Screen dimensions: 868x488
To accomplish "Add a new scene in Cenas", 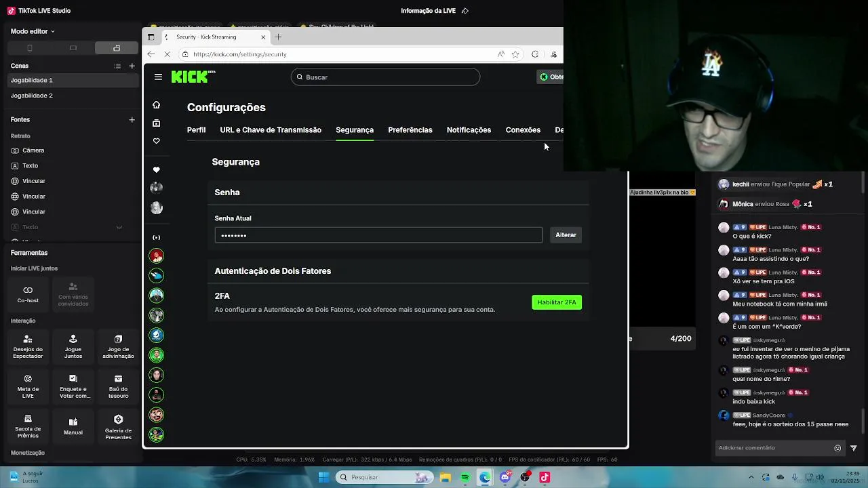I will point(132,66).
